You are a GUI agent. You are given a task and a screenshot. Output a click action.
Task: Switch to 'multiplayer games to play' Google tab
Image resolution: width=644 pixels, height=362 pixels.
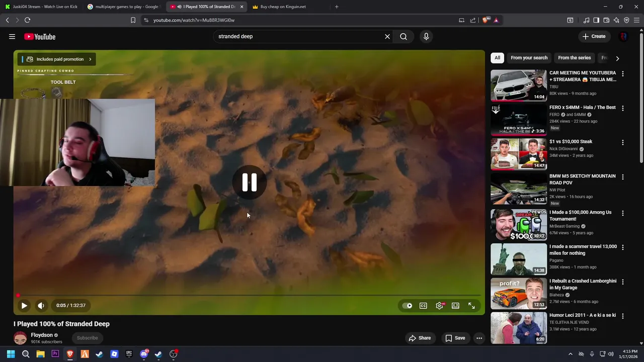pyautogui.click(x=123, y=7)
